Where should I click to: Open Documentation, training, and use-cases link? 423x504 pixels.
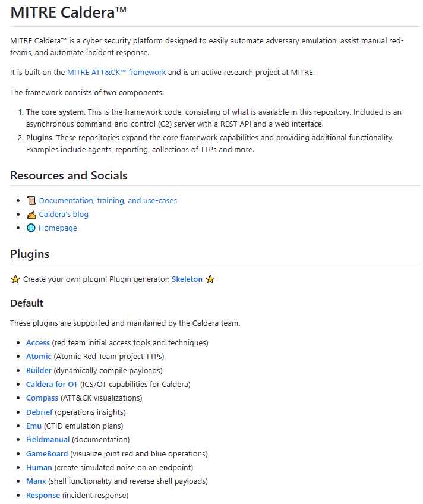108,200
